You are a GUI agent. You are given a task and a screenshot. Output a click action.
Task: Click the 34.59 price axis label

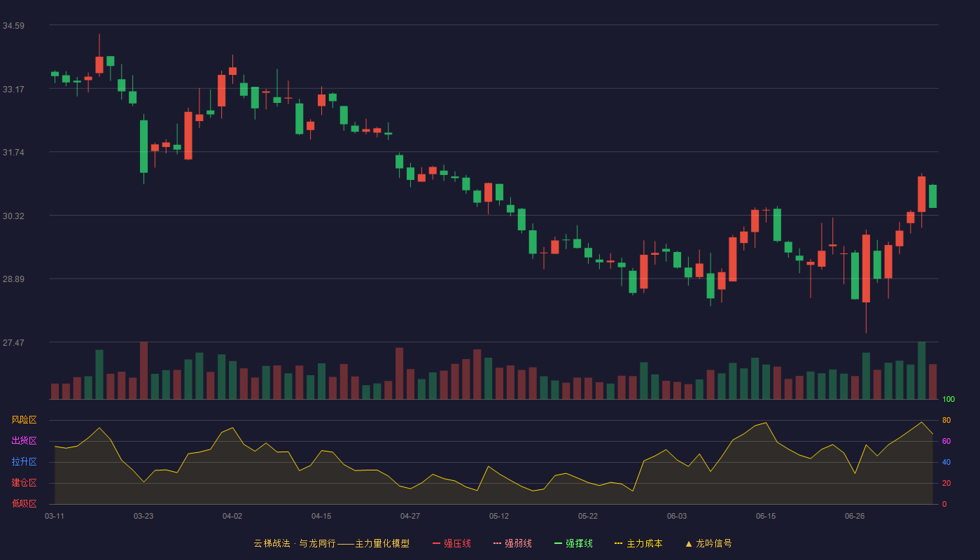13,26
